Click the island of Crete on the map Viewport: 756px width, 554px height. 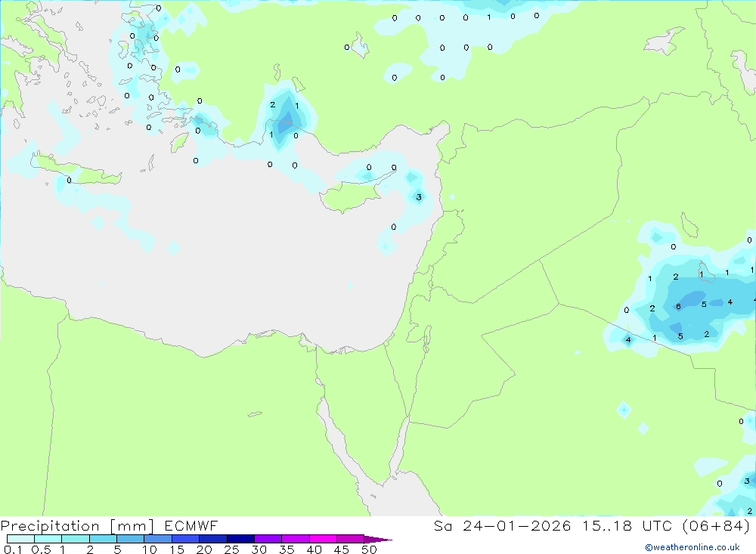point(77,170)
